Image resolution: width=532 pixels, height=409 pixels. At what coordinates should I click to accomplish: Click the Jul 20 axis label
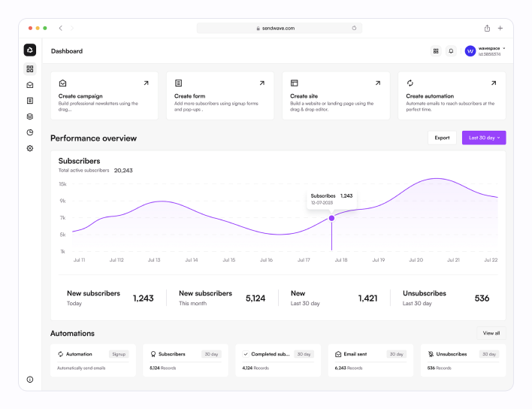coord(416,260)
